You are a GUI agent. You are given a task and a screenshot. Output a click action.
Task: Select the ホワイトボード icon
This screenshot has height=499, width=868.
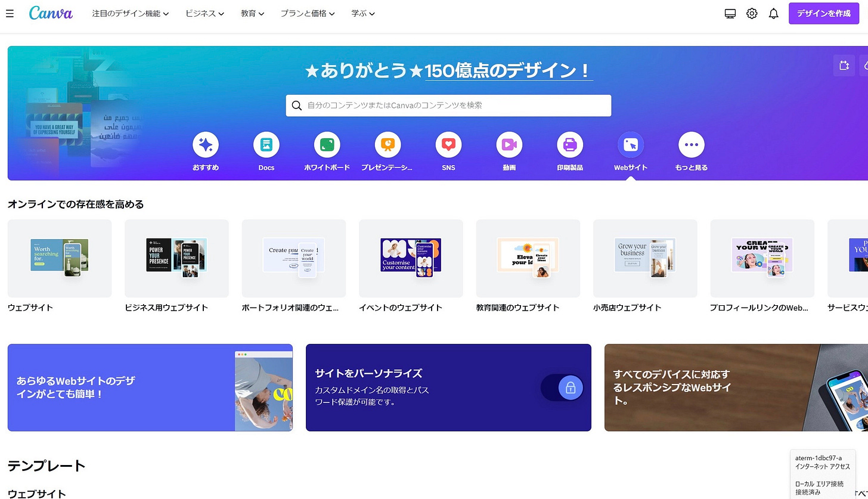click(327, 144)
